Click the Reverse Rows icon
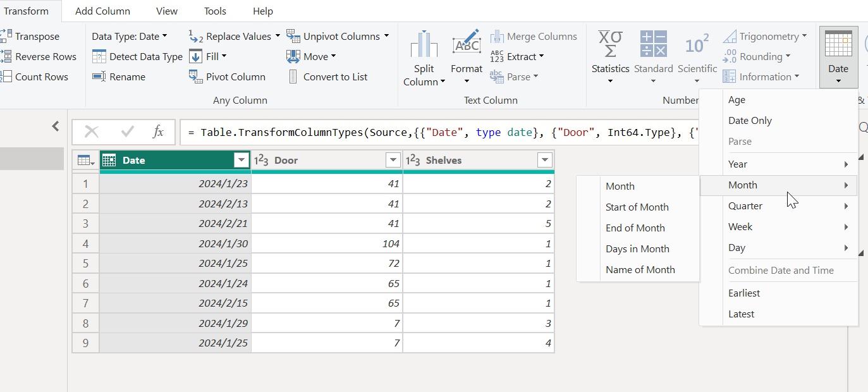This screenshot has height=392, width=868. pos(6,56)
